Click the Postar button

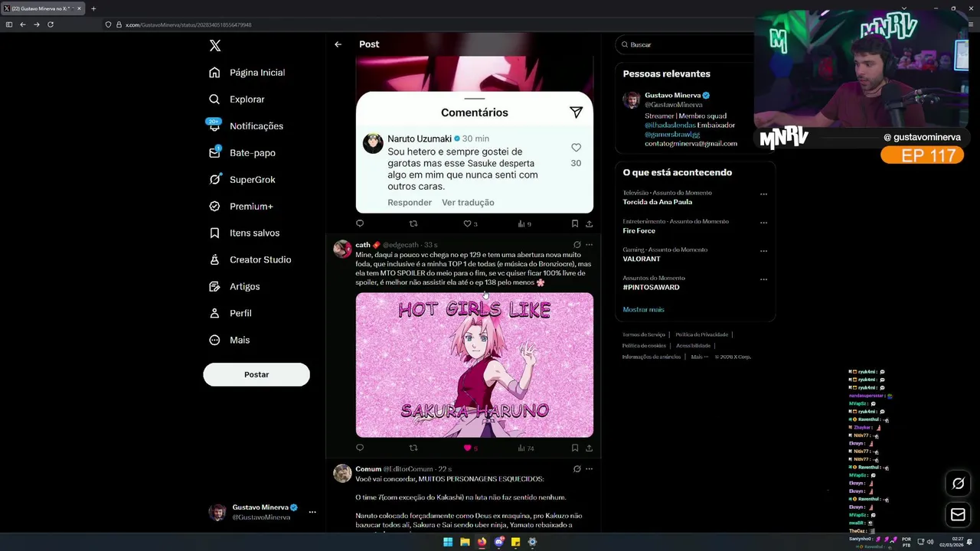point(256,374)
